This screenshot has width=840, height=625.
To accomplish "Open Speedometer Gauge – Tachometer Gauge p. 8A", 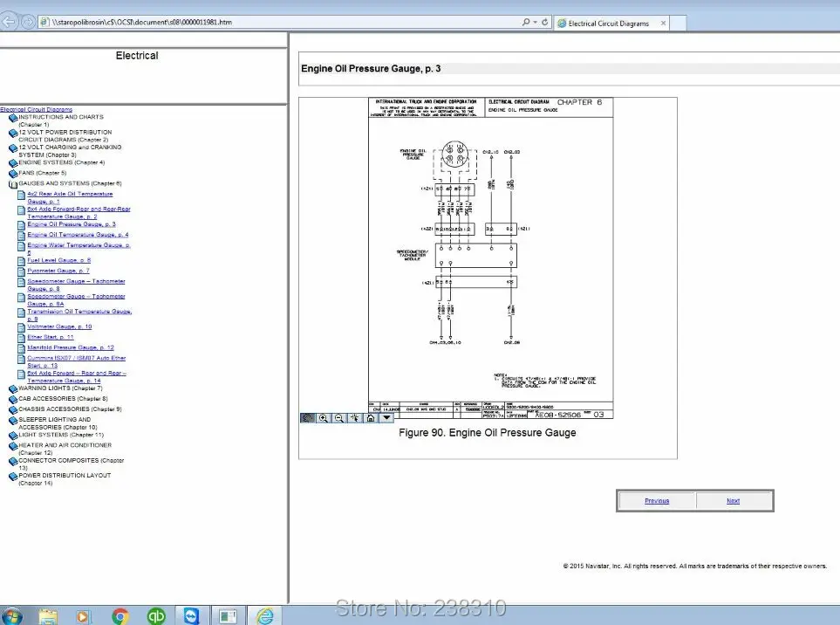I will tap(76, 299).
